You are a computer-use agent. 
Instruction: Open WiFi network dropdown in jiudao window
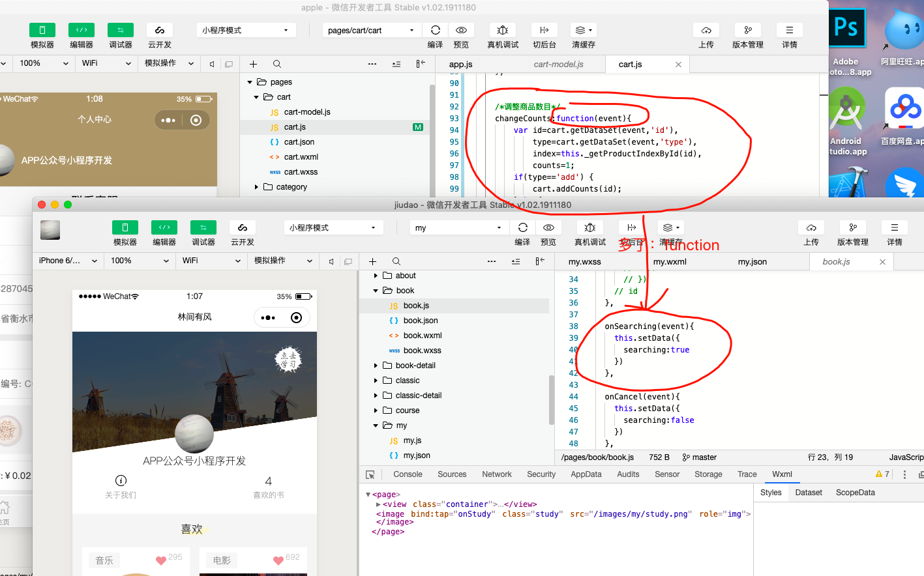(211, 261)
